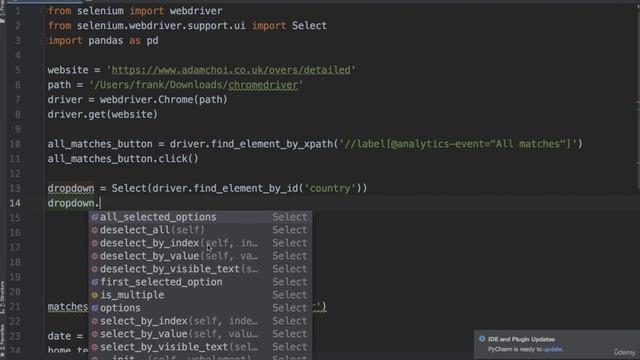The width and height of the screenshot is (640, 360).
Task: Choose deselect_by_value completion entry
Action: point(200,256)
